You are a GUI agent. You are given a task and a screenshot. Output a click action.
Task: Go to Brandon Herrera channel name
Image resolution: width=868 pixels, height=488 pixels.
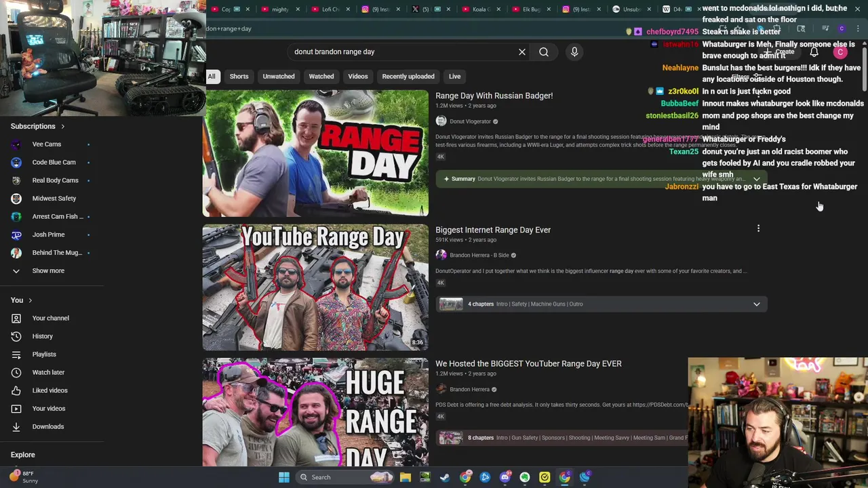(469, 389)
